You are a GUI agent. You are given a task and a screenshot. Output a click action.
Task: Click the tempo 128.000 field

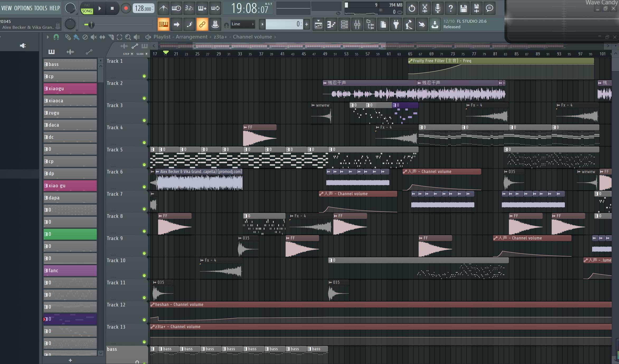click(x=143, y=8)
